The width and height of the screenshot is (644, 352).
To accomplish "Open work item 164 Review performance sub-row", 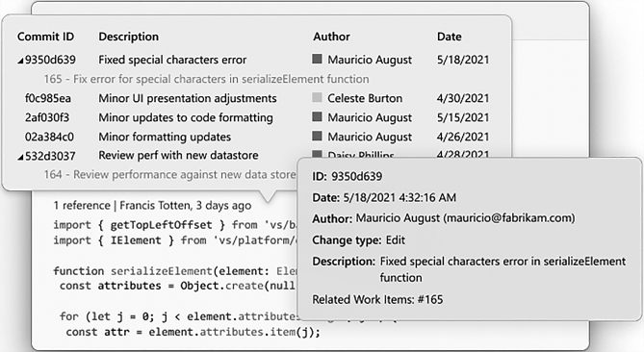I will (x=169, y=174).
